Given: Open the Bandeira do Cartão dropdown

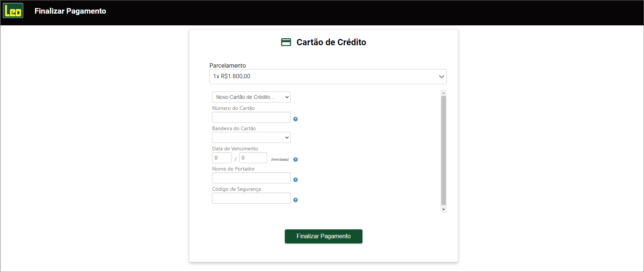Looking at the screenshot, I should [251, 137].
